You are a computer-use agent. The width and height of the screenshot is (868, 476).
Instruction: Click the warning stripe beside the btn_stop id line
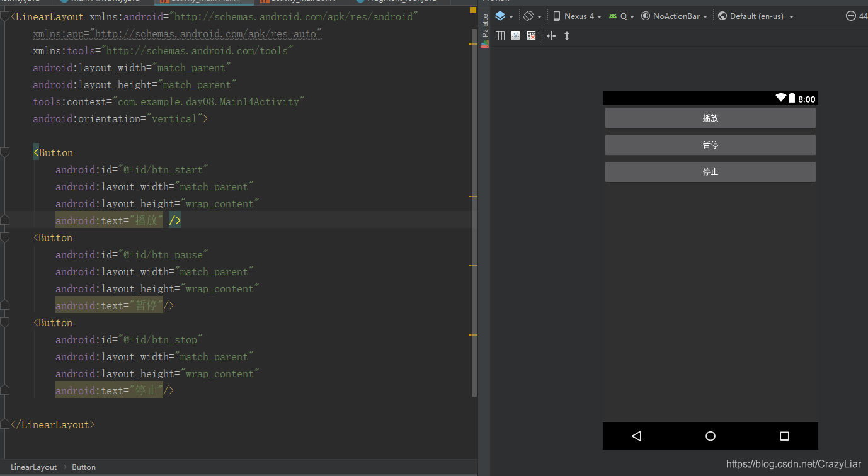(473, 335)
